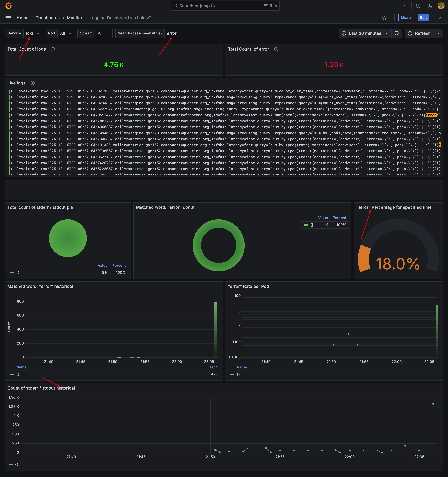The height and width of the screenshot is (477, 448).
Task: Toggle {} series in stderr/stdout pie legend
Action: [18, 273]
